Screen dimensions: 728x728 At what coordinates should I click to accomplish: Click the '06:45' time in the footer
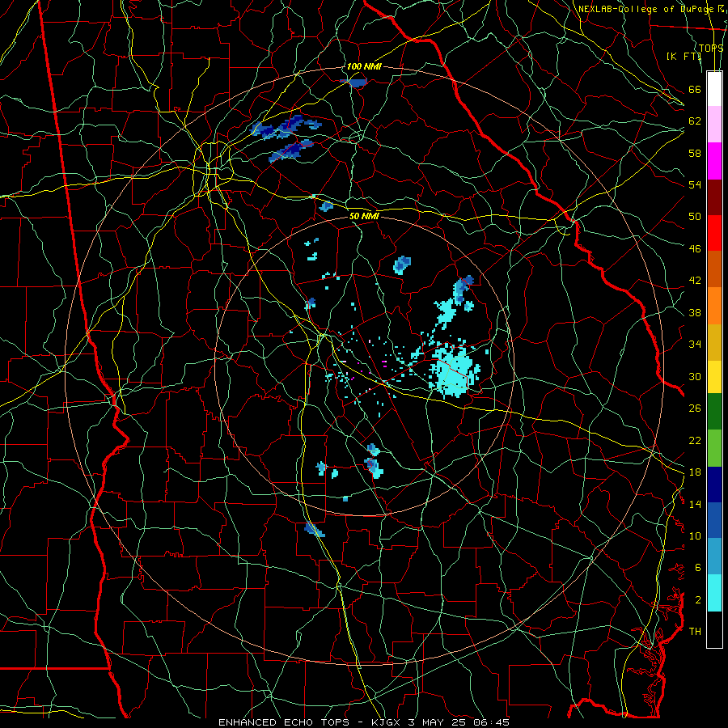click(x=492, y=722)
